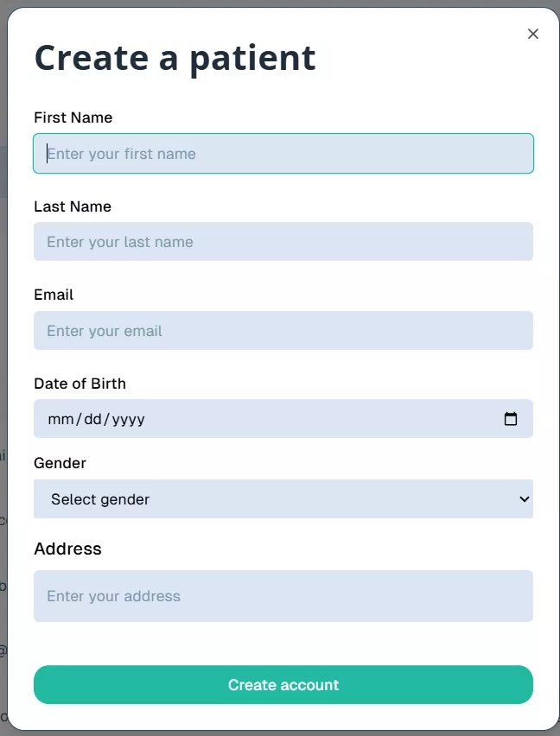Expand the gender selection list
This screenshot has width=560, height=736.
[x=283, y=498]
